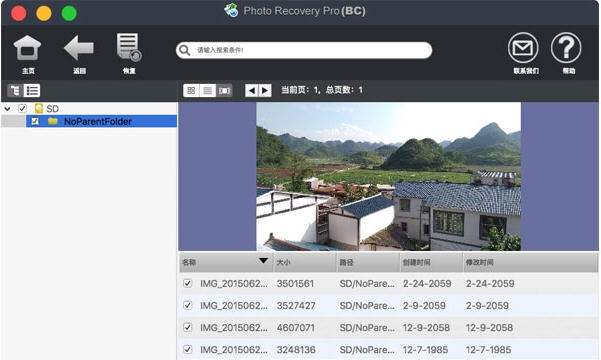Select the IMG file row dated 12-9-2058
601x360 pixels.
tap(389, 327)
